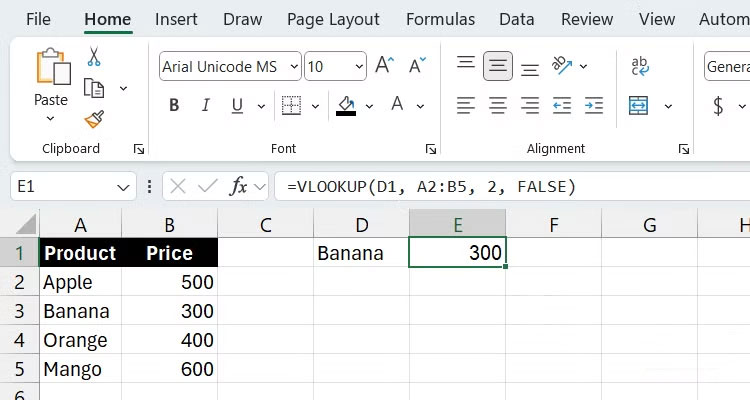Toggle Italic formatting

tap(205, 105)
